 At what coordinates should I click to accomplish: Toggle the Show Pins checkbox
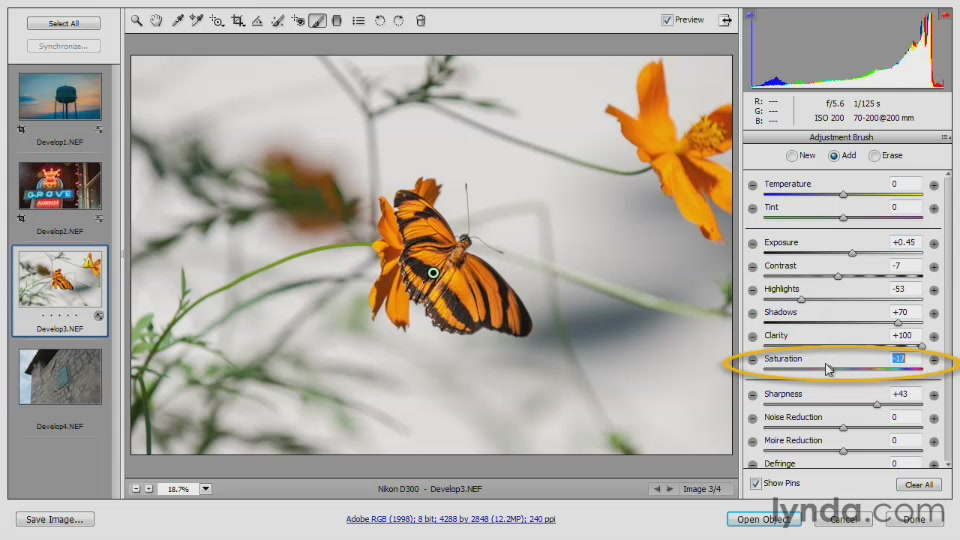(756, 484)
